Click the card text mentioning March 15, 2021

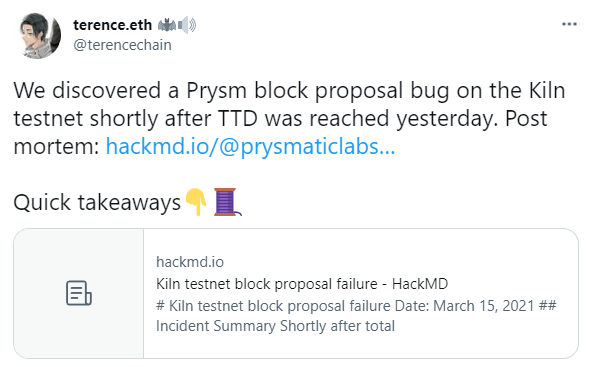[x=356, y=306]
